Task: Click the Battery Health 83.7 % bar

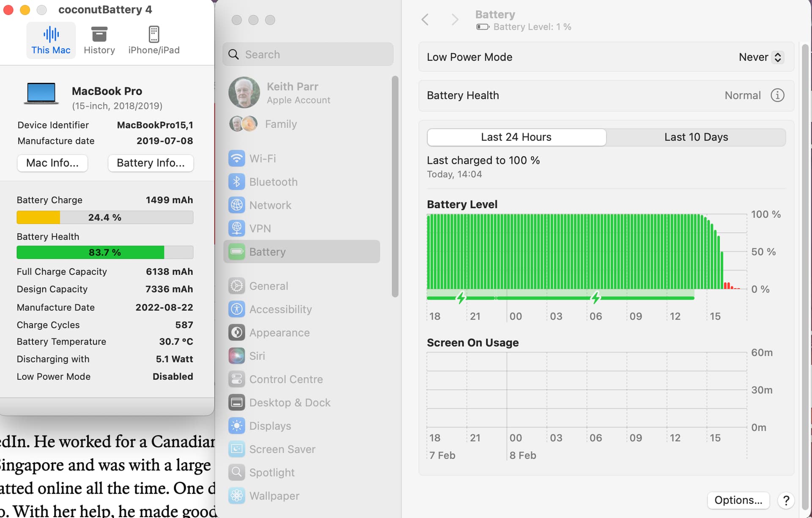Action: (x=105, y=252)
